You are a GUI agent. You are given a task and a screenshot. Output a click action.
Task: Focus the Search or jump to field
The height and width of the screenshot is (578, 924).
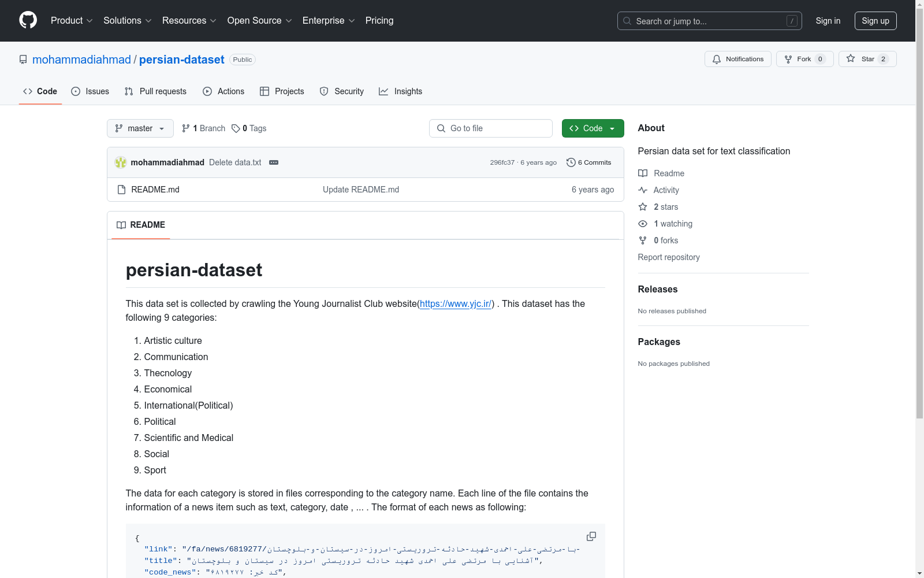tap(710, 21)
